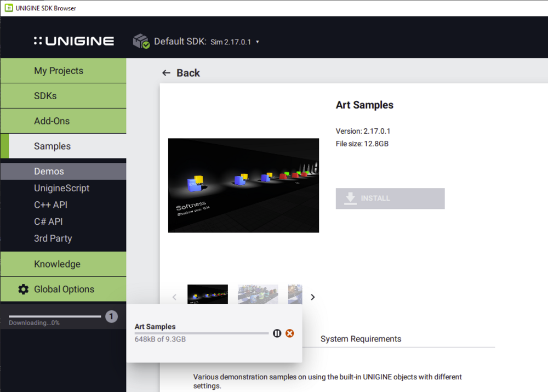Show previous thumbnails with left chevron
The width and height of the screenshot is (548, 392).
point(175,297)
